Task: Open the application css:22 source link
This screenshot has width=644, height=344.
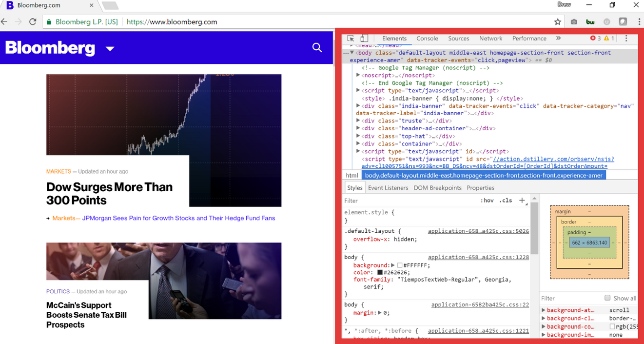Action: (x=480, y=304)
